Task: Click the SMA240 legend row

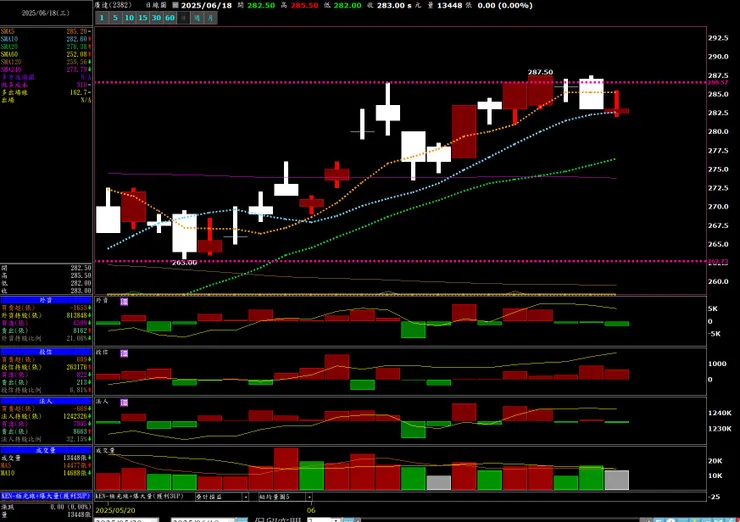Action: (46, 69)
